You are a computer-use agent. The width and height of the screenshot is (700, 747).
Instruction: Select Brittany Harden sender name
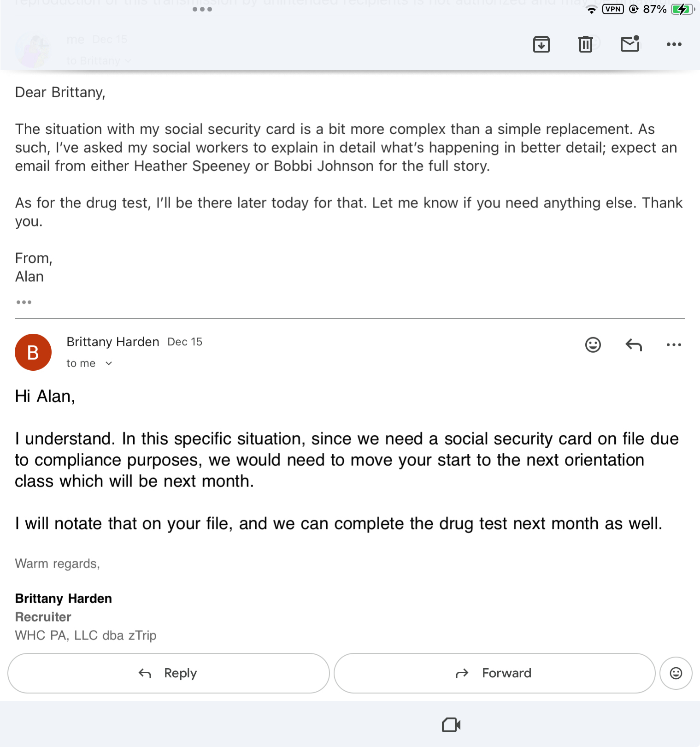[x=113, y=342]
